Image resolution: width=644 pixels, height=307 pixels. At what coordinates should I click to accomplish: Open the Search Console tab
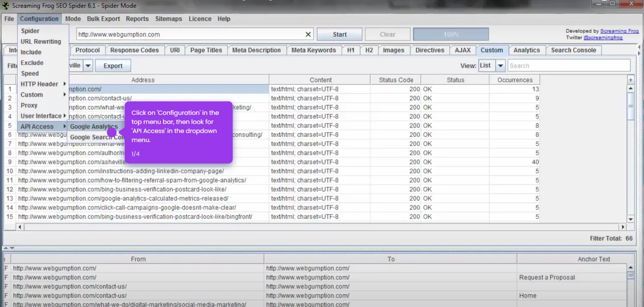point(574,50)
